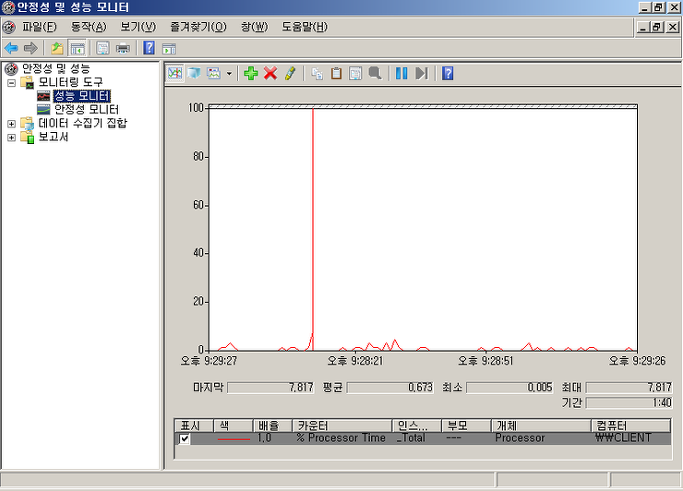Click the Paste Counter List icon

coord(336,73)
